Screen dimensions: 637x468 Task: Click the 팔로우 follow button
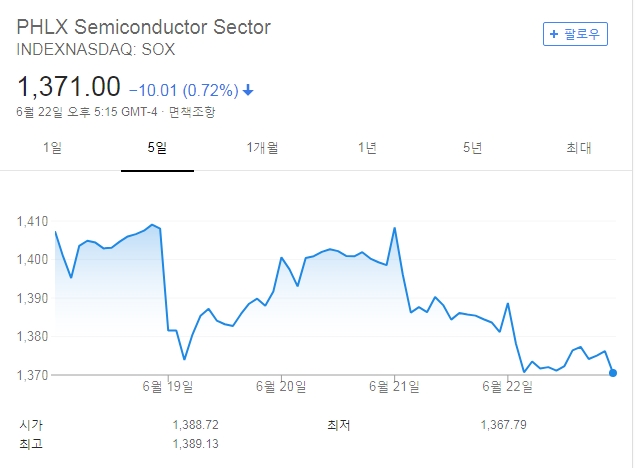point(575,34)
